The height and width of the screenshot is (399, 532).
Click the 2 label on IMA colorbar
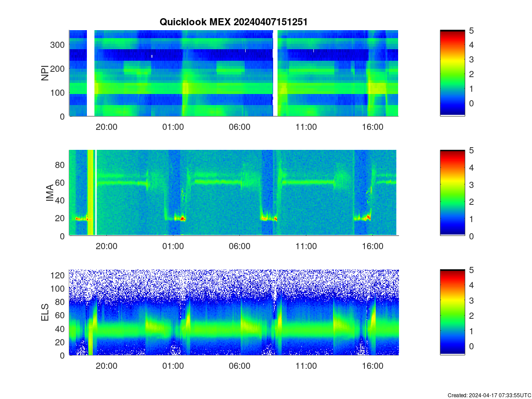click(x=471, y=201)
